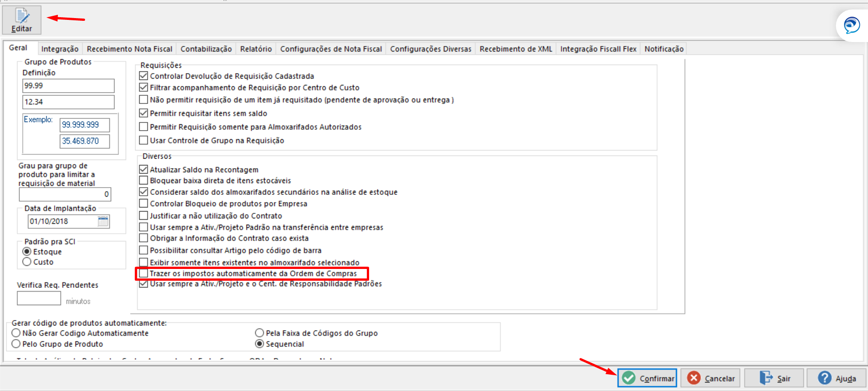This screenshot has height=391, width=868.
Task: Open the chat assistant bubble icon
Action: (852, 25)
